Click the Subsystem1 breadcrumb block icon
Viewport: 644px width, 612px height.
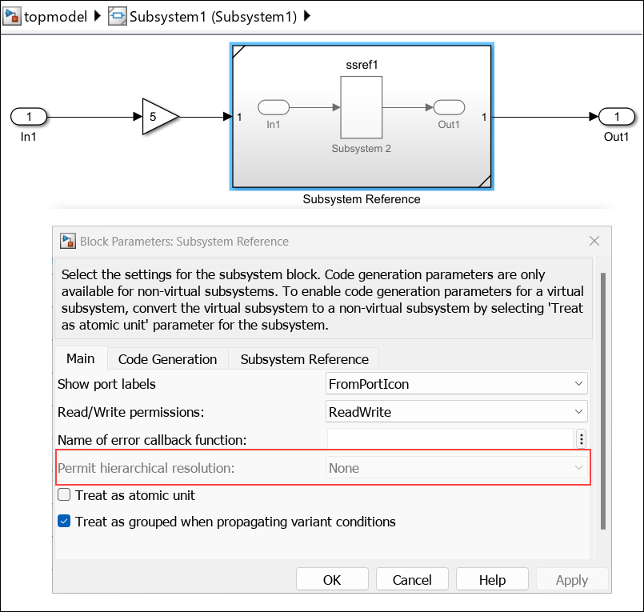click(x=117, y=16)
